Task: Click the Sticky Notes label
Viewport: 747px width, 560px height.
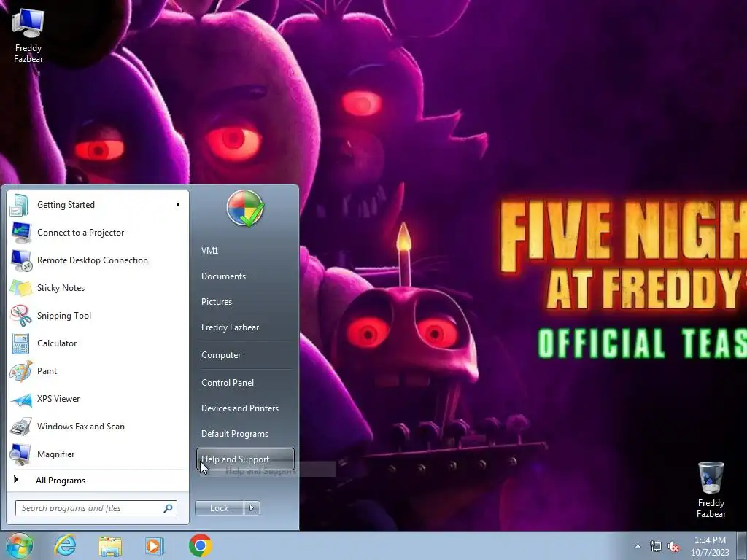Action: pos(61,288)
